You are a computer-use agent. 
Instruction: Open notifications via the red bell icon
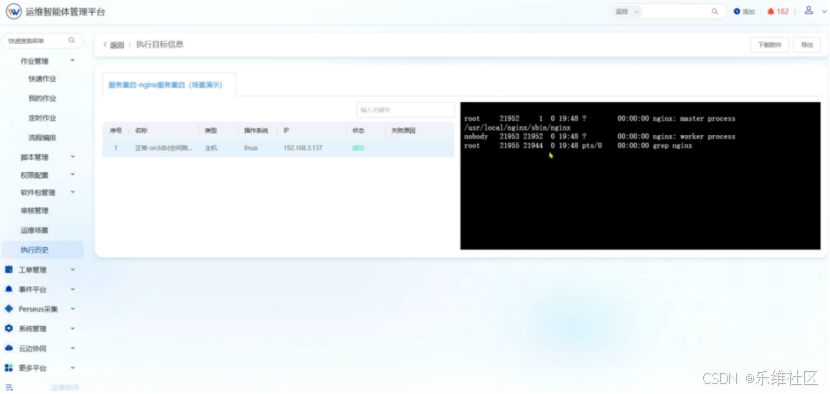(x=771, y=11)
